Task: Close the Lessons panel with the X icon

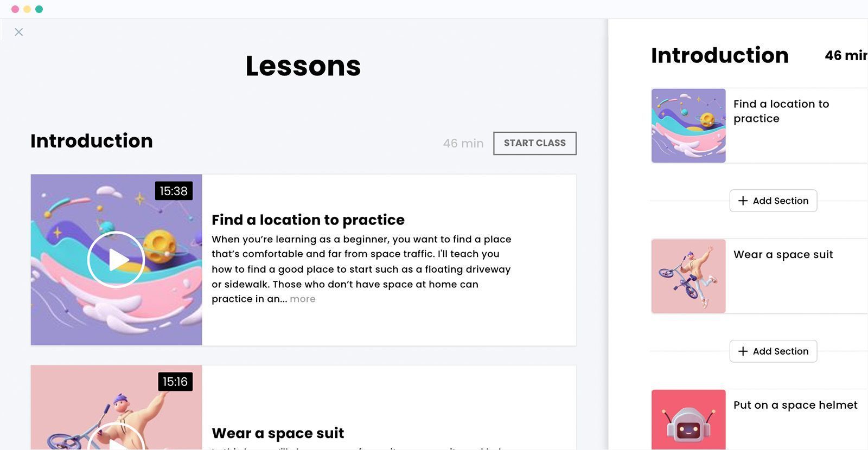Action: point(18,32)
